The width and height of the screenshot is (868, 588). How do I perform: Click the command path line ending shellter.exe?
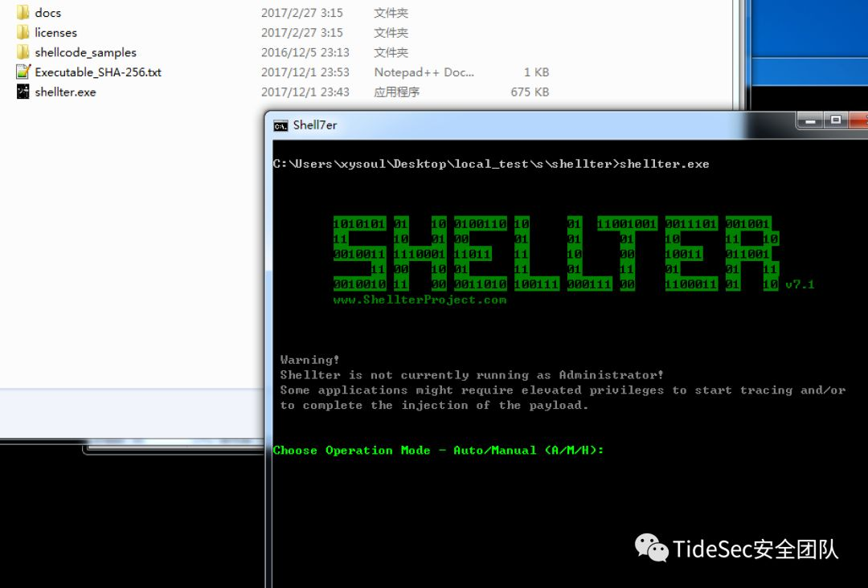click(x=491, y=164)
